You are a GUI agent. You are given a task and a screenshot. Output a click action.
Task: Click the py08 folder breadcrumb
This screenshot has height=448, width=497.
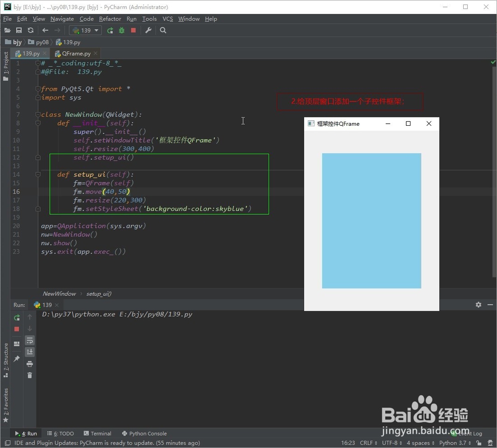(39, 42)
